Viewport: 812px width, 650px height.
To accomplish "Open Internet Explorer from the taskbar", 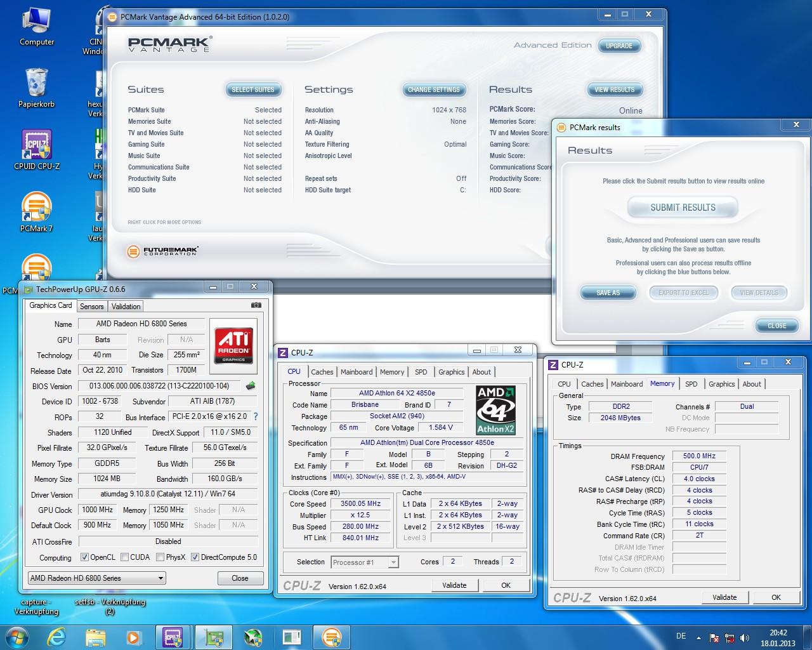I will point(57,637).
